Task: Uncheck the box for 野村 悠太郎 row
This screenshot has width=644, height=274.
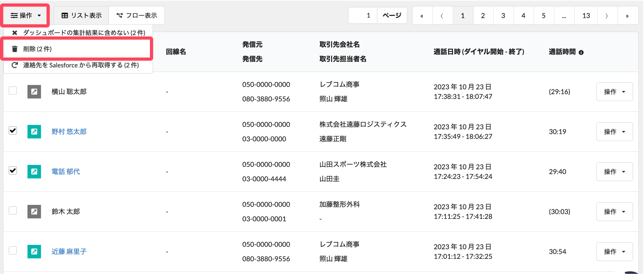Action: pyautogui.click(x=13, y=130)
